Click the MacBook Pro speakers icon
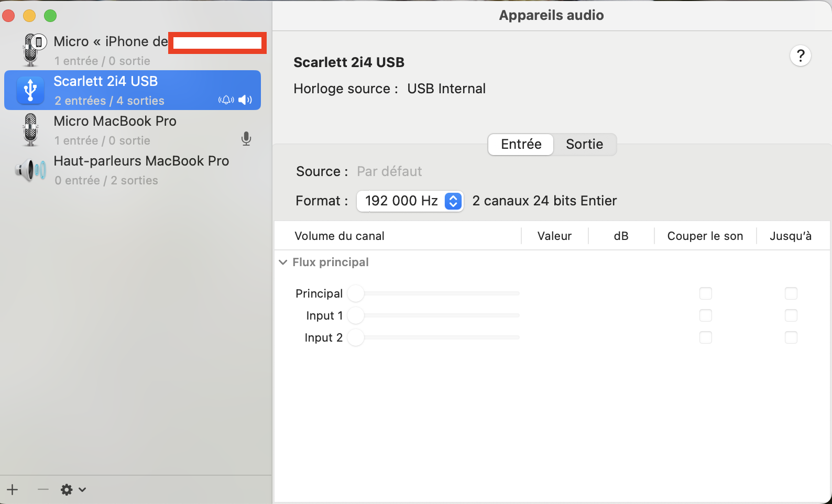 click(x=30, y=170)
